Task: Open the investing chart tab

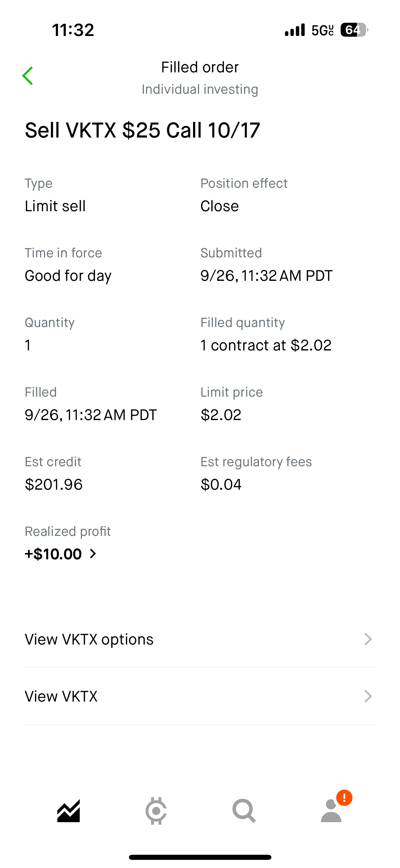Action: point(69,811)
